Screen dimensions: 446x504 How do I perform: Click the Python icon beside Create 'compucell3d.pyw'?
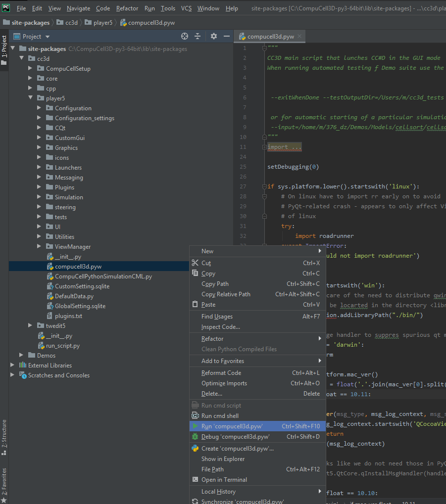(195, 449)
